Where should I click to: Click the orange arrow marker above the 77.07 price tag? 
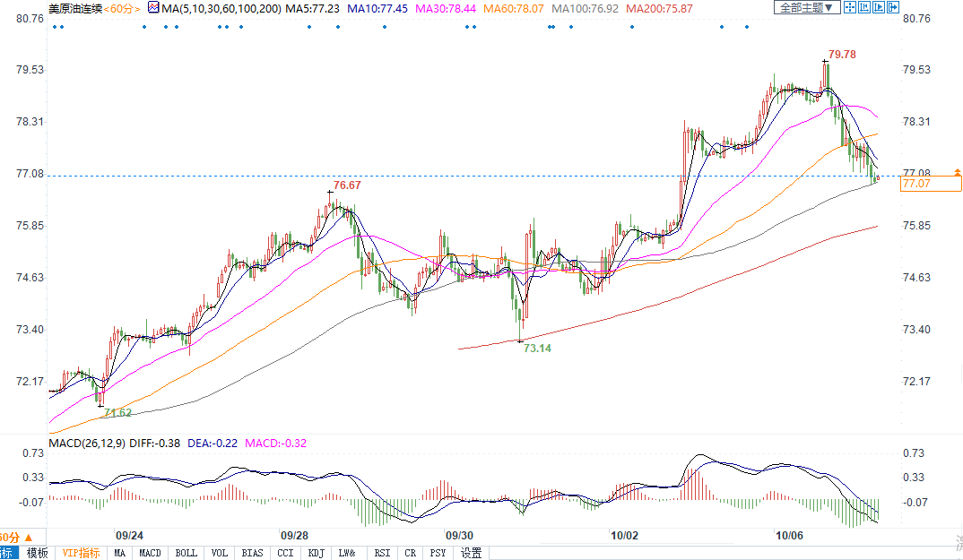tap(957, 170)
